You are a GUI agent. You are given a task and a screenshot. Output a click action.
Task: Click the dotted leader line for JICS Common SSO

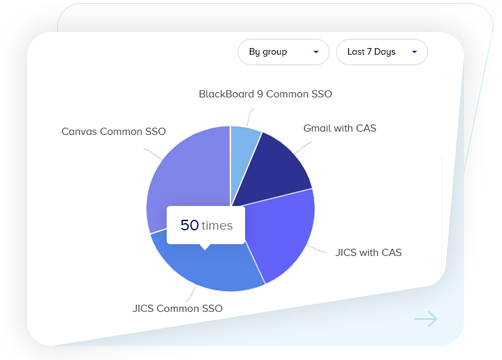point(191,294)
